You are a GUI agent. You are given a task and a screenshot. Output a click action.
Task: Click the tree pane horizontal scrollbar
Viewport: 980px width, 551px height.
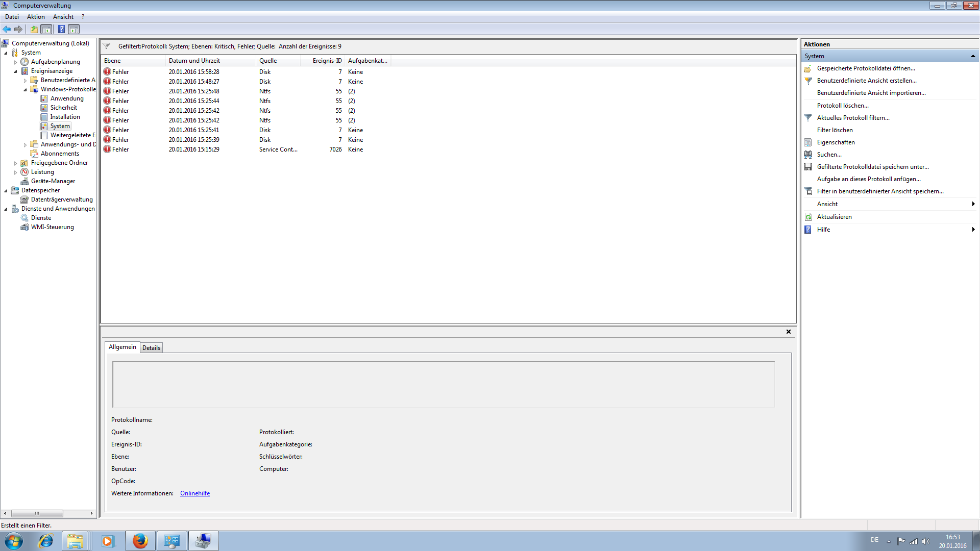[37, 513]
